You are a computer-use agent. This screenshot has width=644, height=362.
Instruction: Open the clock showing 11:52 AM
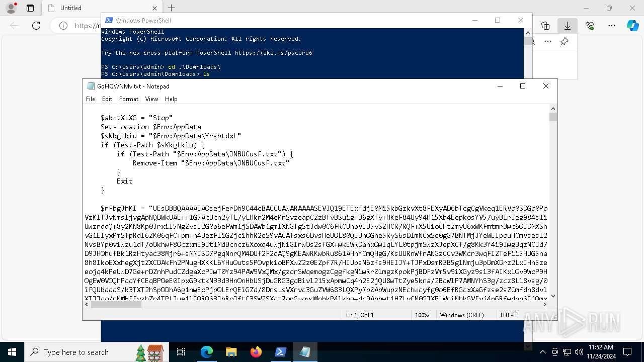tap(601, 352)
